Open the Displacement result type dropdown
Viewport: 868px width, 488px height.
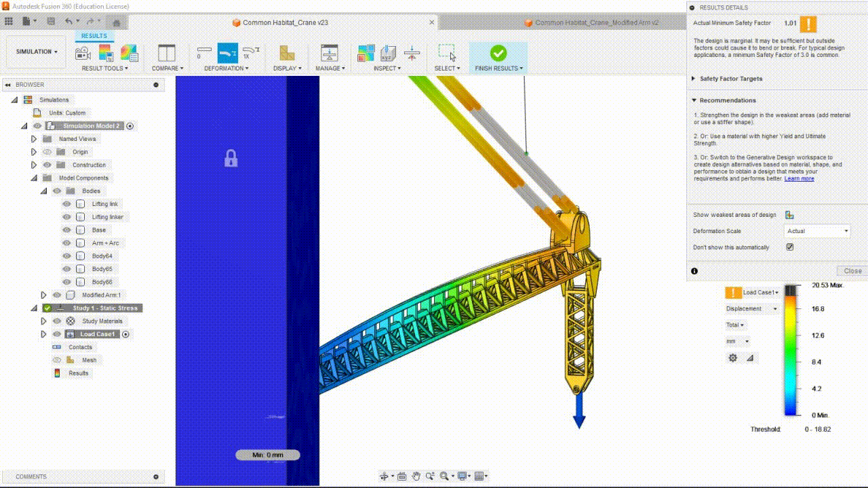pyautogui.click(x=752, y=309)
